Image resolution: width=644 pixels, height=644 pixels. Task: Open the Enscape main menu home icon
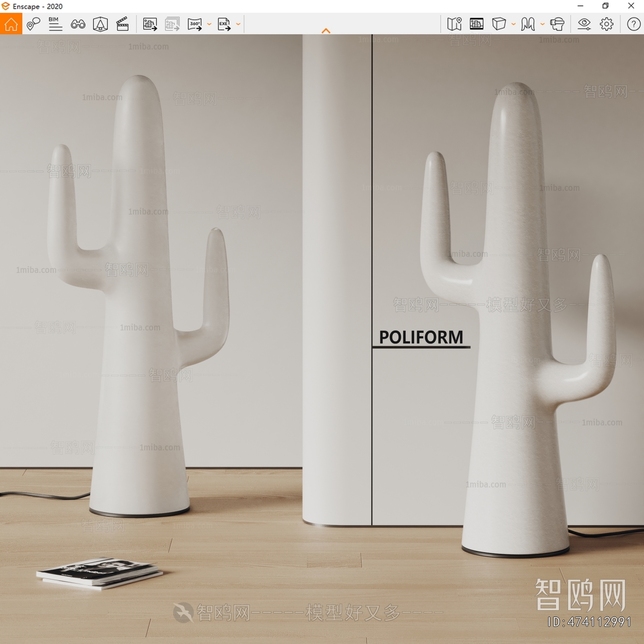click(11, 25)
